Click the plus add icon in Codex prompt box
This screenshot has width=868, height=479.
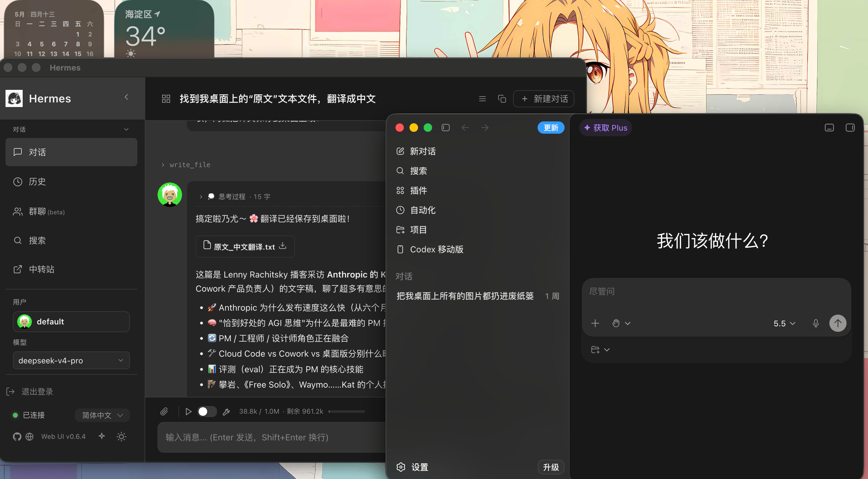coord(595,323)
